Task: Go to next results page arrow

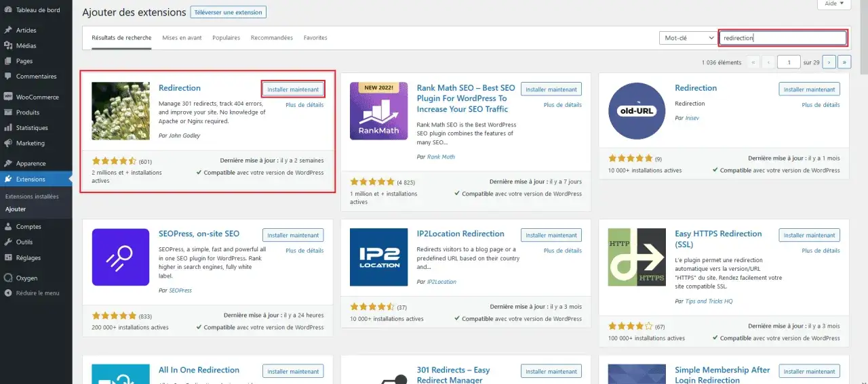Action: click(829, 62)
